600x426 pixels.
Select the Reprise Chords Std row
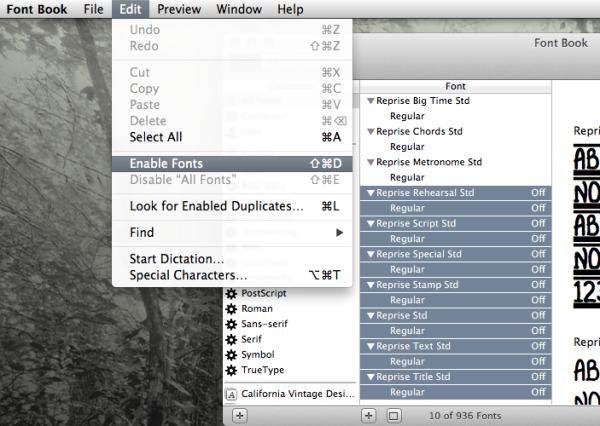(455, 131)
